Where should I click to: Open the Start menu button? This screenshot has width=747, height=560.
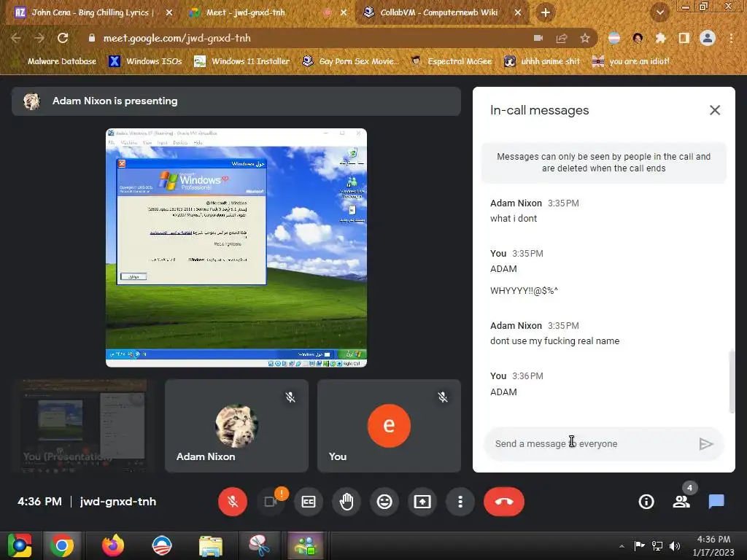coord(19,545)
